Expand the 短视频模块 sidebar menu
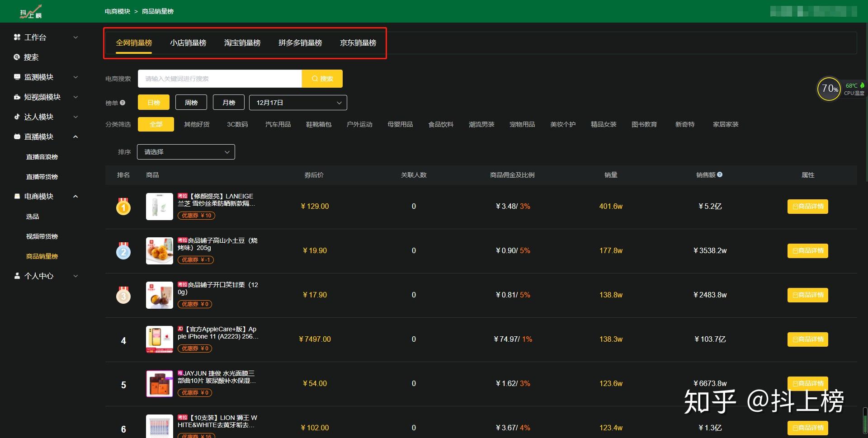The width and height of the screenshot is (868, 438). coord(75,97)
